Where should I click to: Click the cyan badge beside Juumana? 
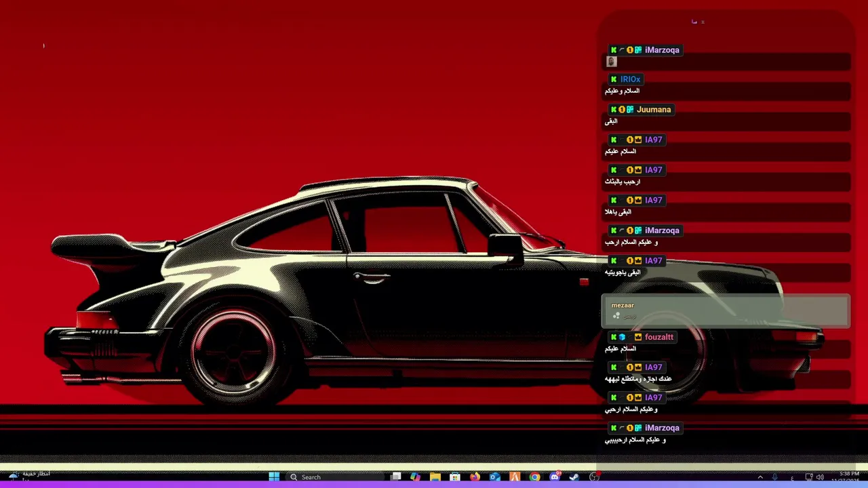630,109
